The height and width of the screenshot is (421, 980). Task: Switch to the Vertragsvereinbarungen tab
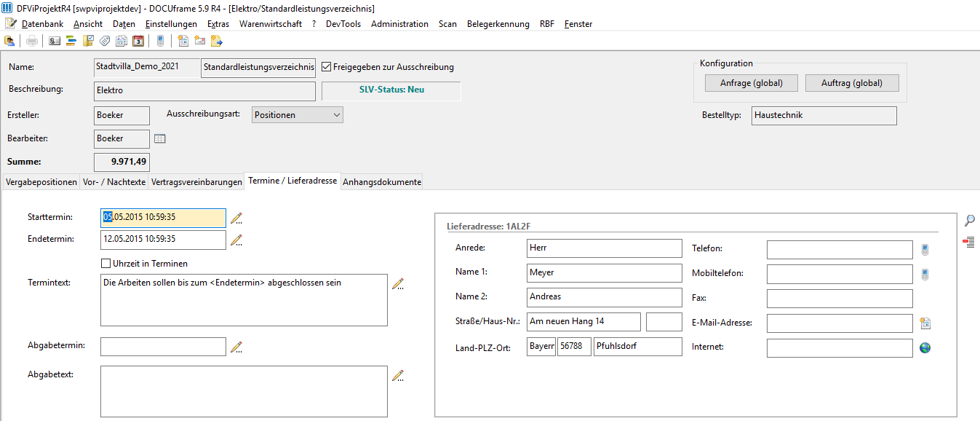pos(196,182)
